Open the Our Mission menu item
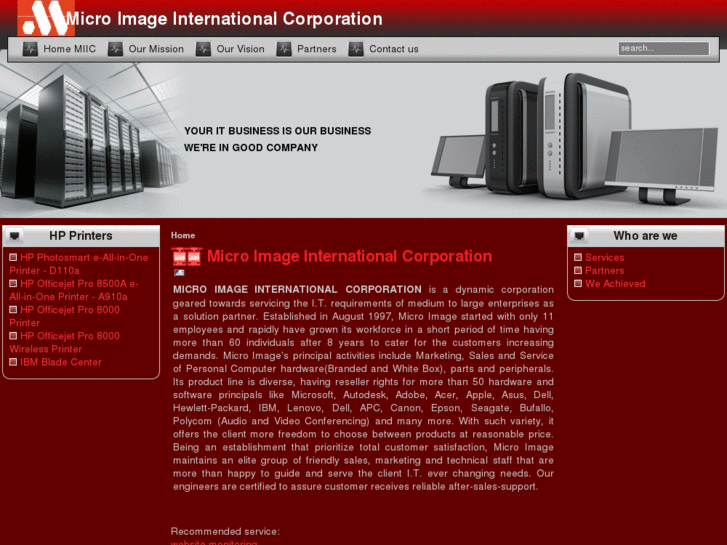727x545 pixels. [156, 49]
